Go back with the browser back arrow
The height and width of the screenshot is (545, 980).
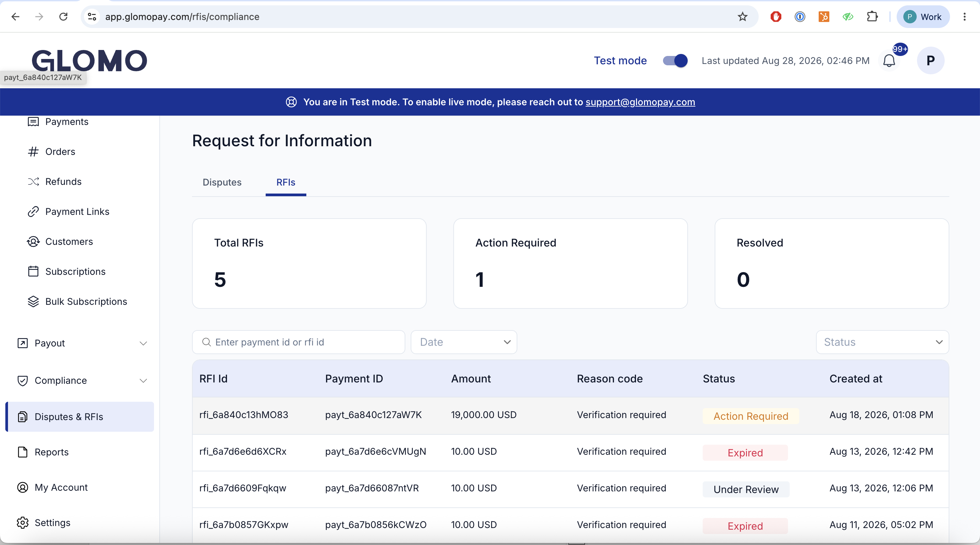[16, 17]
